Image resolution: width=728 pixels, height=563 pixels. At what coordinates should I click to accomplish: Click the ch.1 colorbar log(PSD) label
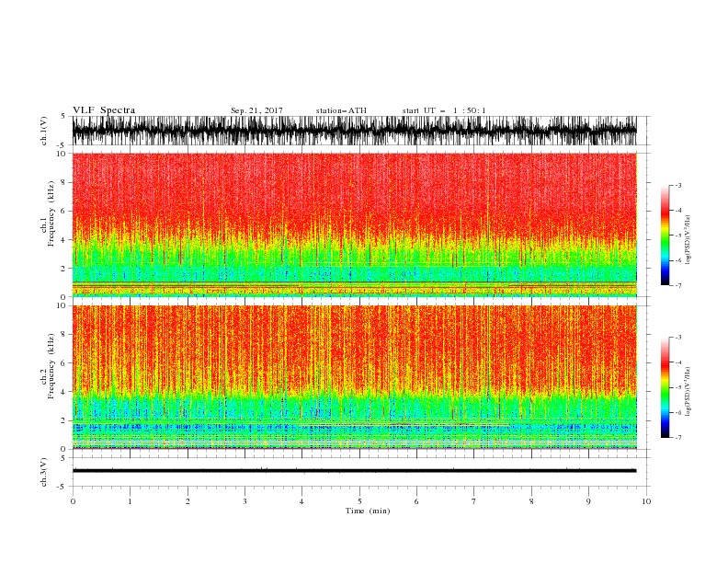coord(688,240)
